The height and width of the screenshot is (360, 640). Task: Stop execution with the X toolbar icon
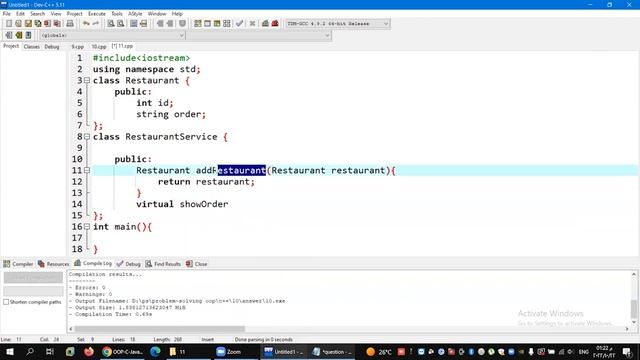click(x=252, y=24)
